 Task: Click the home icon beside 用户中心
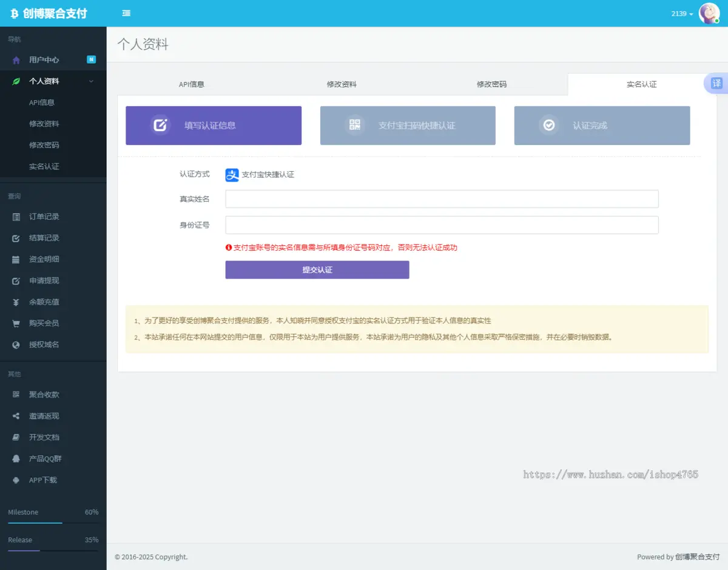[x=16, y=60]
